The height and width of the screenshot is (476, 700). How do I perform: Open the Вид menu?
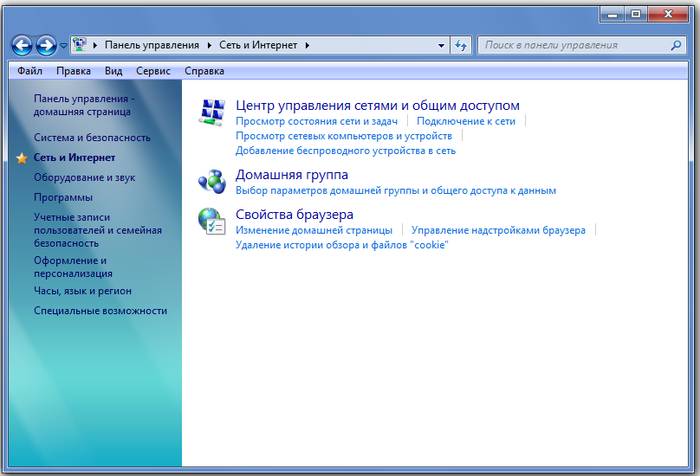[113, 71]
